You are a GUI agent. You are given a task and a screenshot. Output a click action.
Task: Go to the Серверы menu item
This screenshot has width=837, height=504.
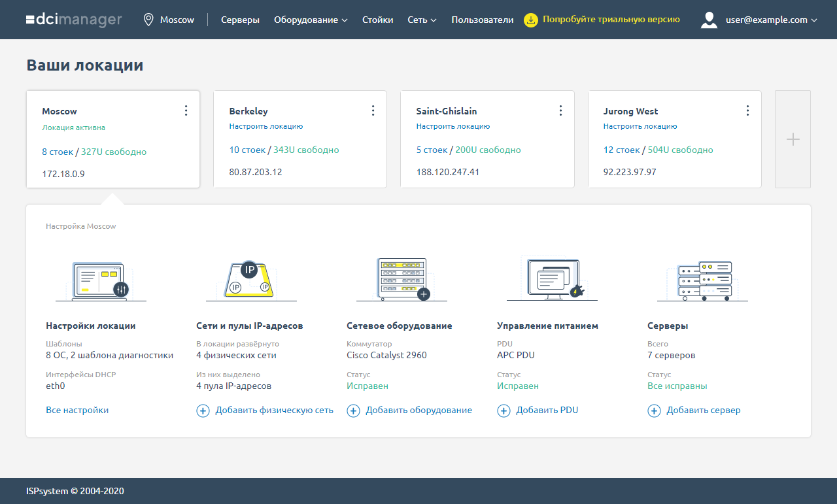[240, 20]
